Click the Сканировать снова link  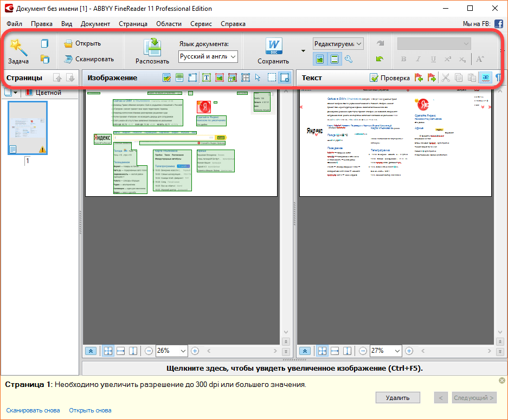click(33, 410)
